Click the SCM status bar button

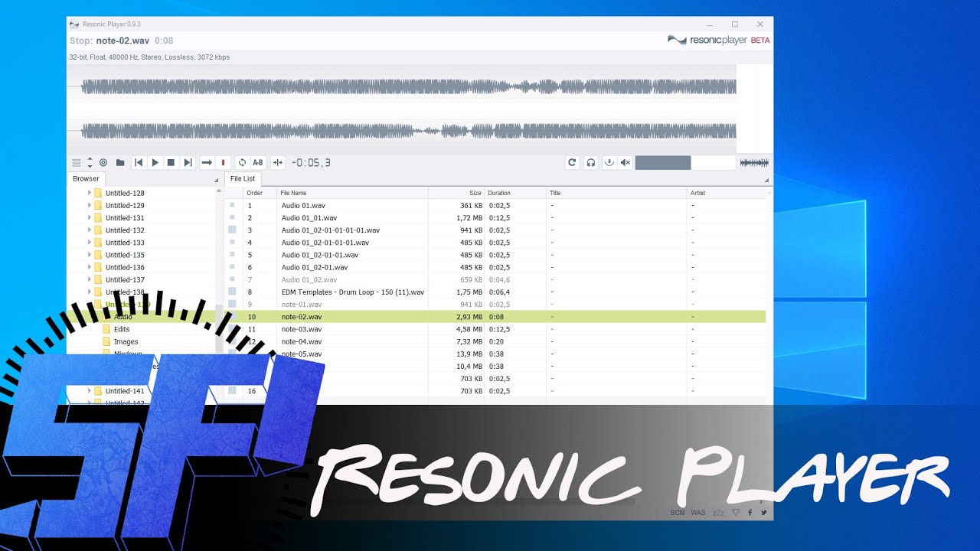678,512
